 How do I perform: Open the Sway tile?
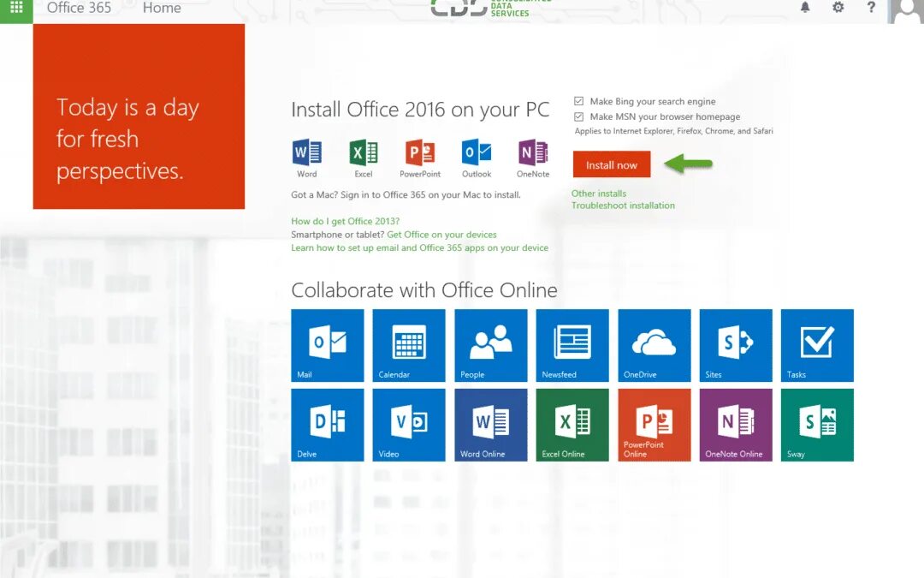click(817, 425)
